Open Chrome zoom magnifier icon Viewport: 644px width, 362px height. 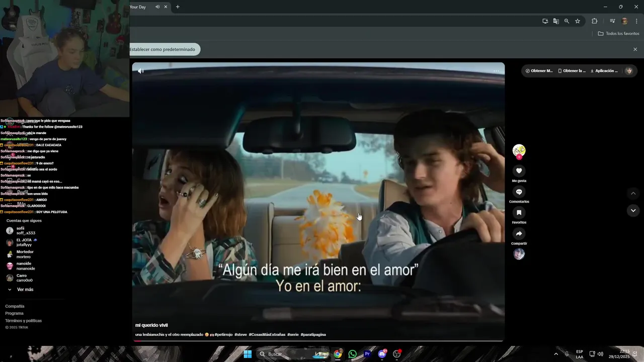[567, 21]
